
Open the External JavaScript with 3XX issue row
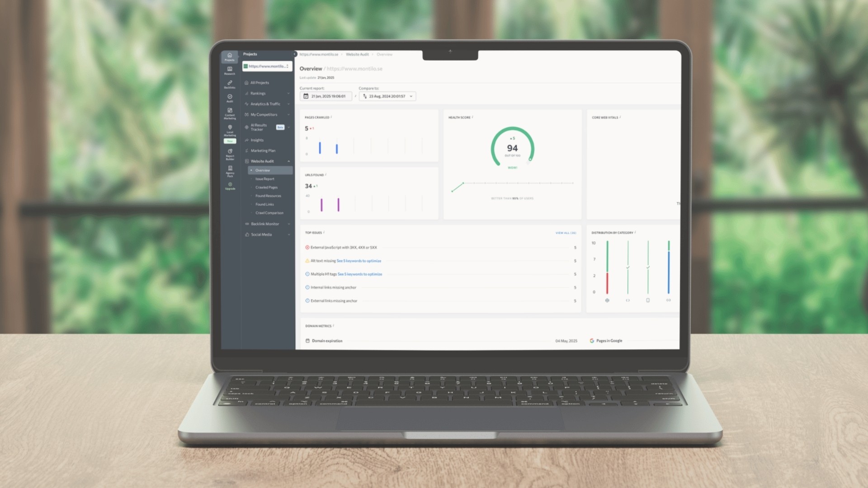coord(441,248)
